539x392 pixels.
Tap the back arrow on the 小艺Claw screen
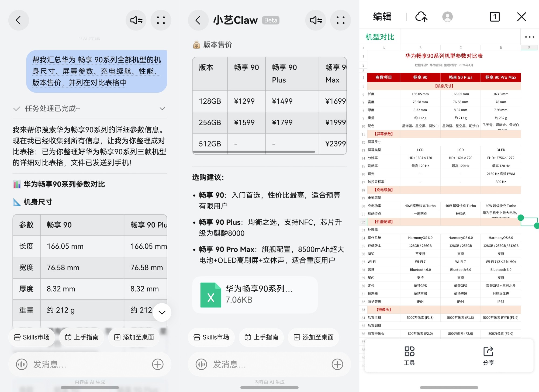(x=199, y=20)
